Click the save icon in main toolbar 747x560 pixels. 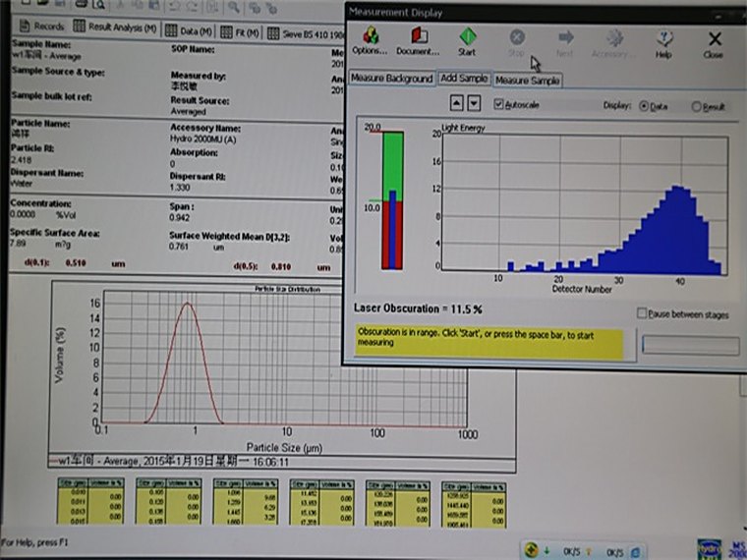tap(60, 3)
